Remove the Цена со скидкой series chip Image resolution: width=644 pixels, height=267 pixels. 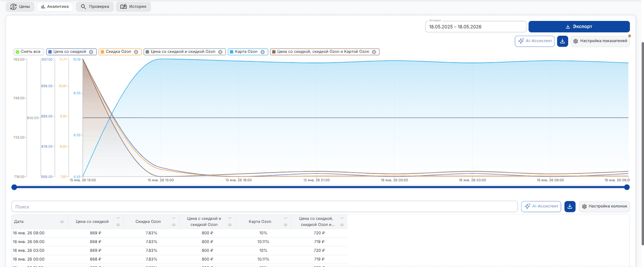pos(91,52)
